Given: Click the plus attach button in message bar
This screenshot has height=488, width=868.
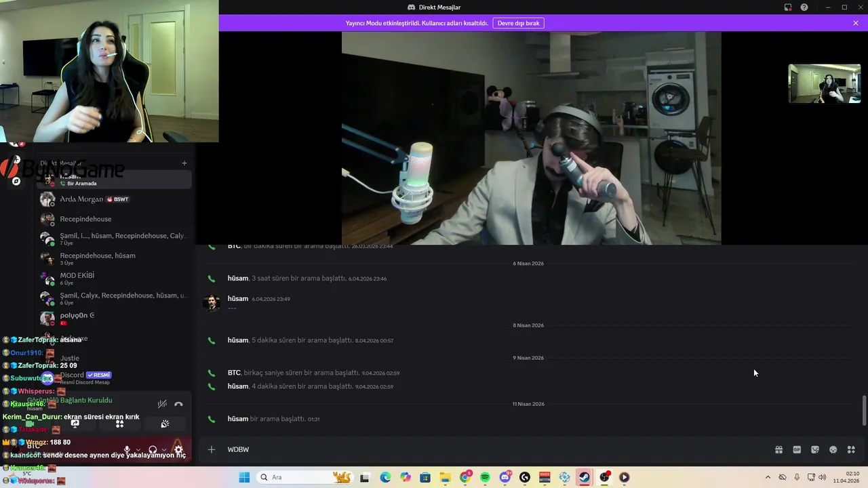Looking at the screenshot, I should pyautogui.click(x=212, y=449).
